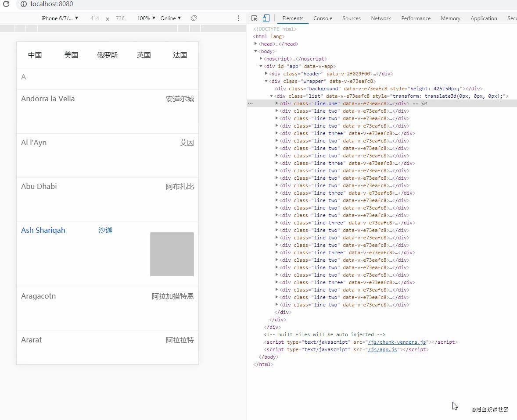Toggle the device toolbar emulation
The image size is (517, 420).
tap(266, 18)
